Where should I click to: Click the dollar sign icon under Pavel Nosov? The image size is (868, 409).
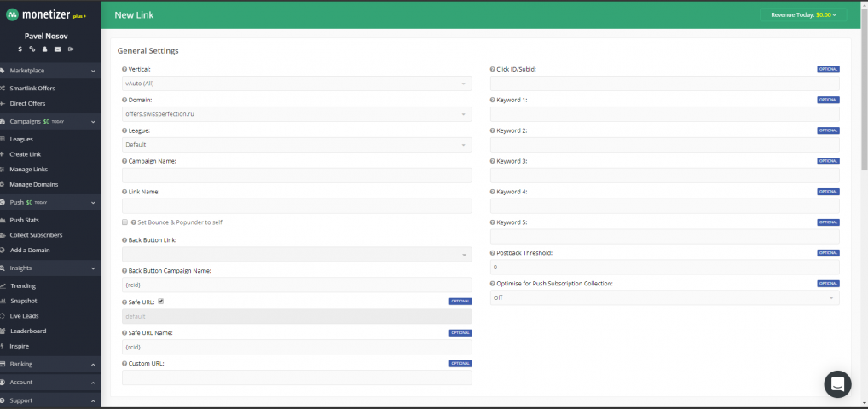tap(20, 49)
